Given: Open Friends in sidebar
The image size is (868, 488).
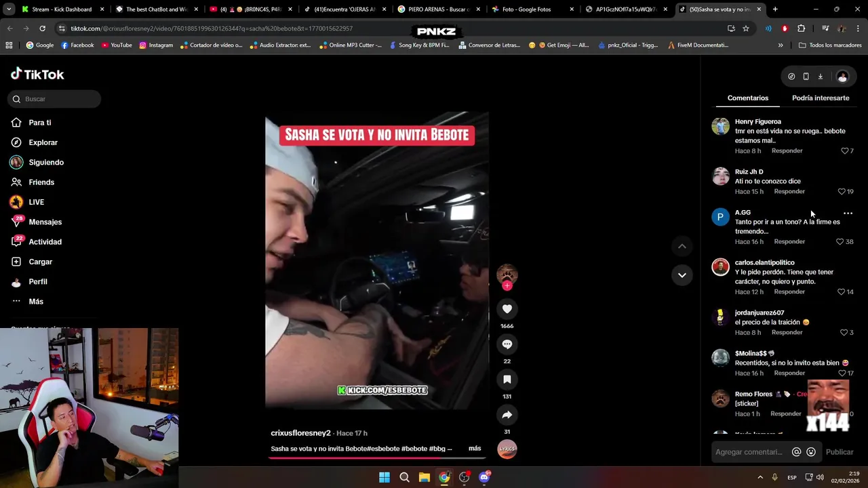Looking at the screenshot, I should 32,182.
